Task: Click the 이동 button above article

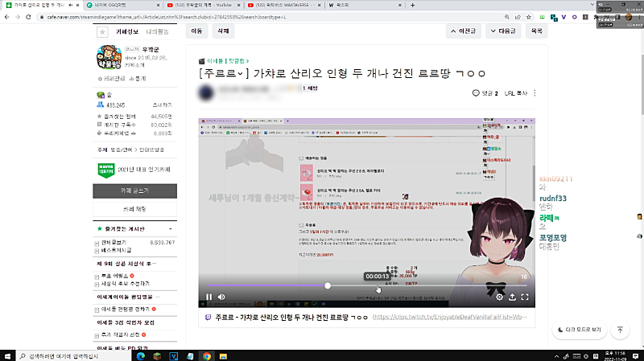Action: tap(196, 31)
